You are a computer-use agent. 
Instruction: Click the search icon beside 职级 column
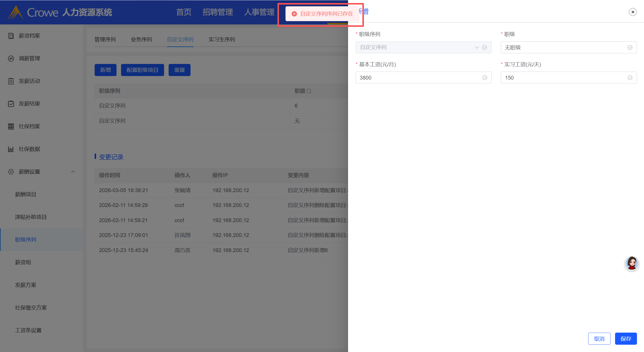[309, 91]
